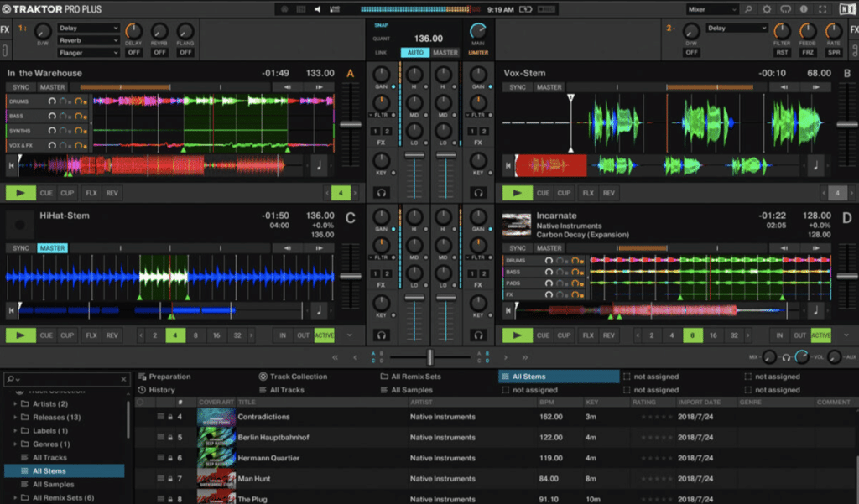The width and height of the screenshot is (859, 504).
Task: Click the crossfader handle
Action: point(430,357)
